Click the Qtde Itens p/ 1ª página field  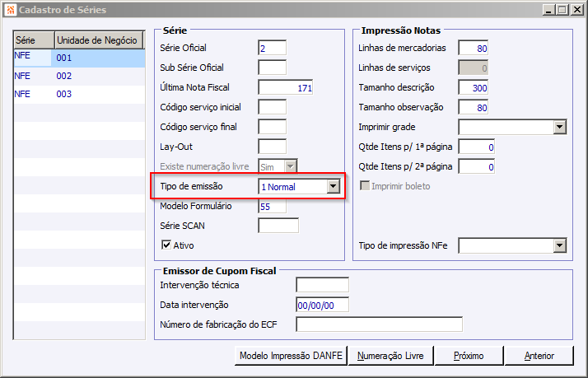[477, 147]
